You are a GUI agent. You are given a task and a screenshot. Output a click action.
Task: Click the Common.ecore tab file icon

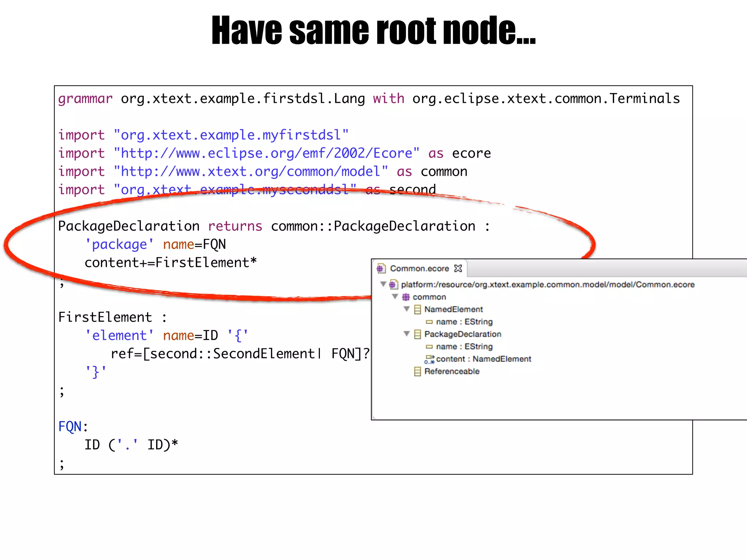[x=381, y=268]
